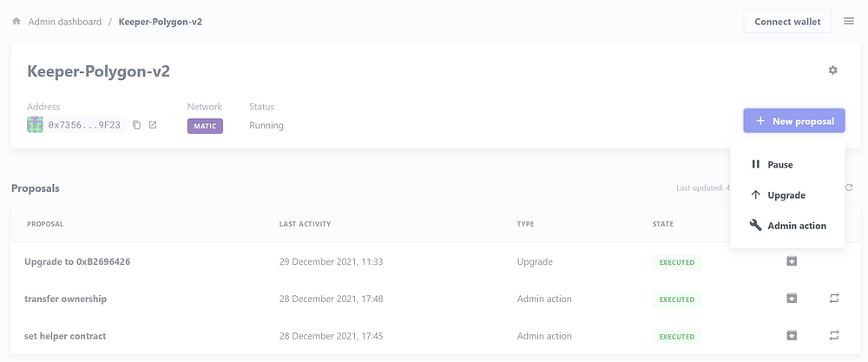The image size is (868, 362).
Task: Repeat the transfer ownership proposal
Action: [834, 299]
